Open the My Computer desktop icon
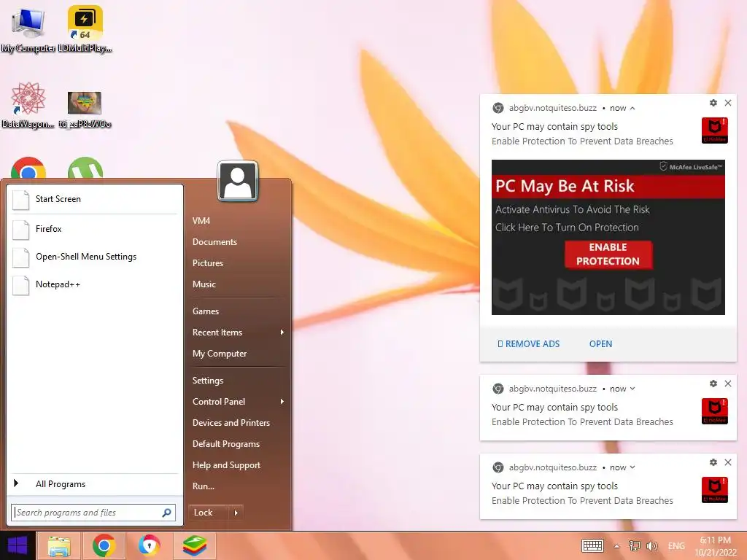Image resolution: width=747 pixels, height=560 pixels. tap(28, 29)
